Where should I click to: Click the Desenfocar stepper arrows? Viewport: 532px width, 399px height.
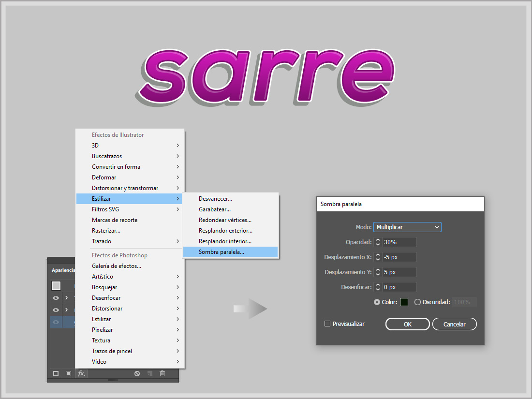tap(378, 287)
